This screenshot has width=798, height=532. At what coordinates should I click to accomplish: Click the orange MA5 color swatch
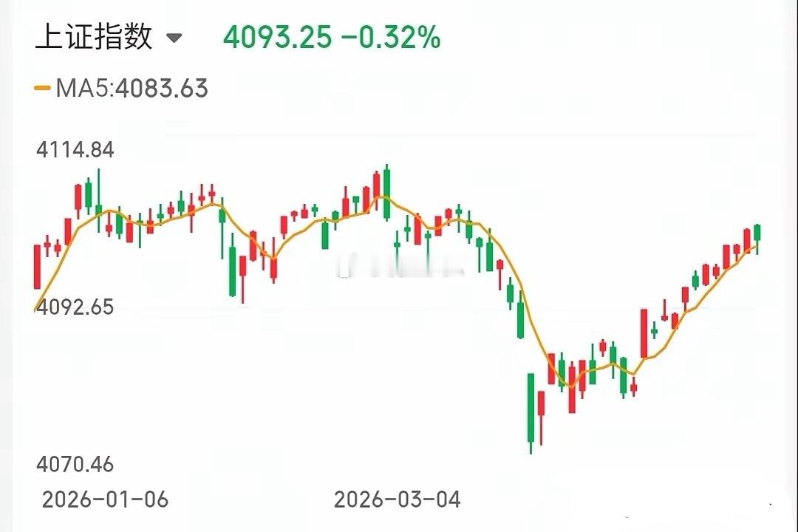tap(41, 89)
